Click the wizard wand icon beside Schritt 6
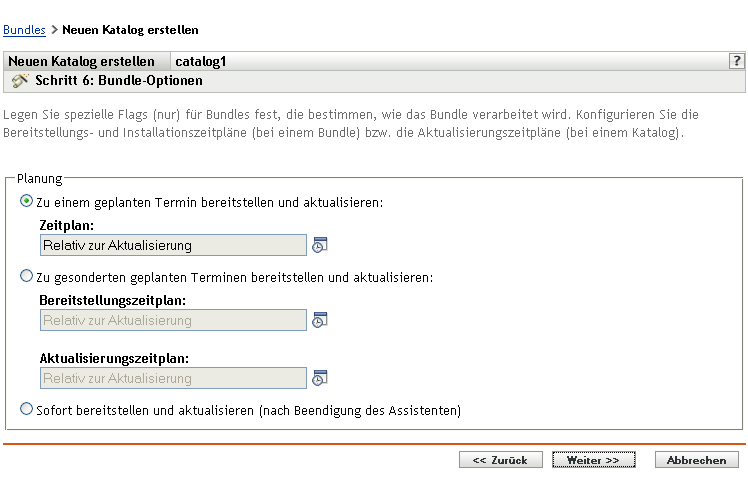Image resolution: width=748 pixels, height=481 pixels. point(19,80)
